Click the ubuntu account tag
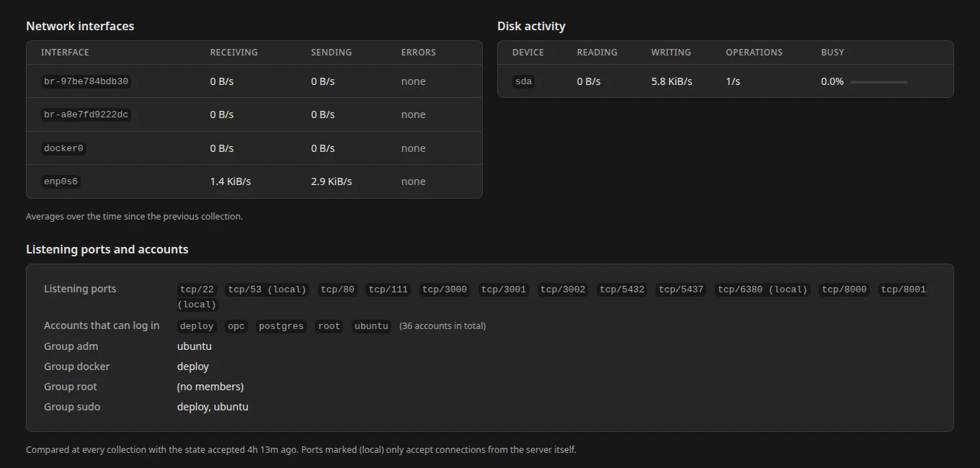Viewport: 980px width, 468px height. click(x=371, y=326)
